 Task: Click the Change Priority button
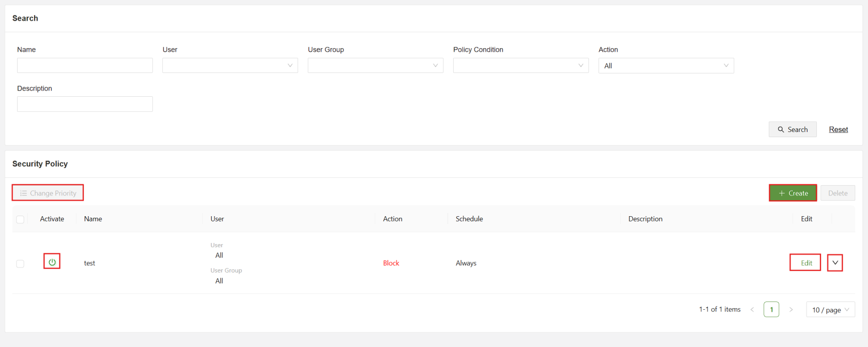[x=48, y=193]
